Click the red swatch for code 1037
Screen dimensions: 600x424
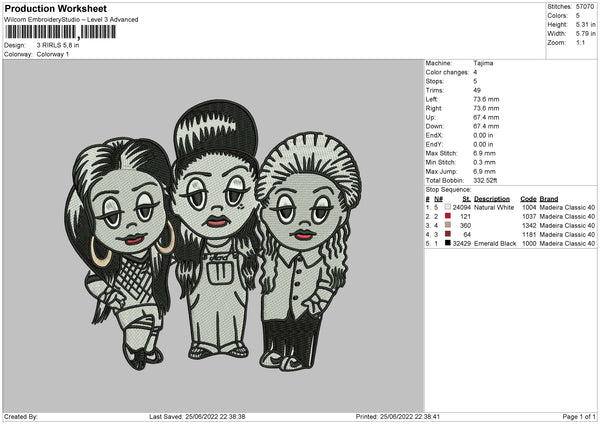click(x=448, y=216)
